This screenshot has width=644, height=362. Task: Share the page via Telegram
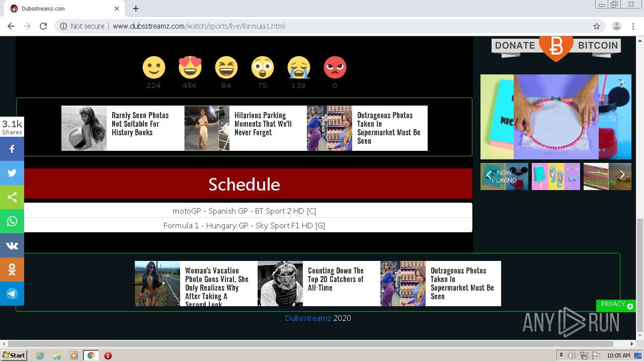click(x=12, y=294)
